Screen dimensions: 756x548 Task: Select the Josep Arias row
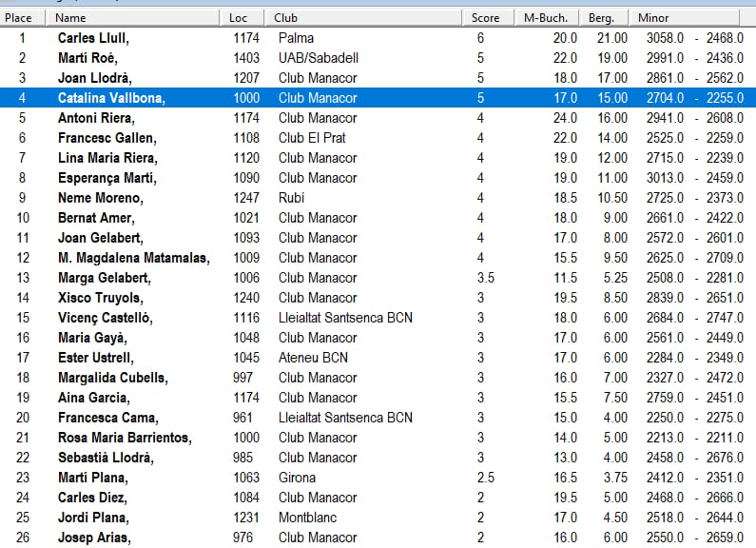point(92,538)
